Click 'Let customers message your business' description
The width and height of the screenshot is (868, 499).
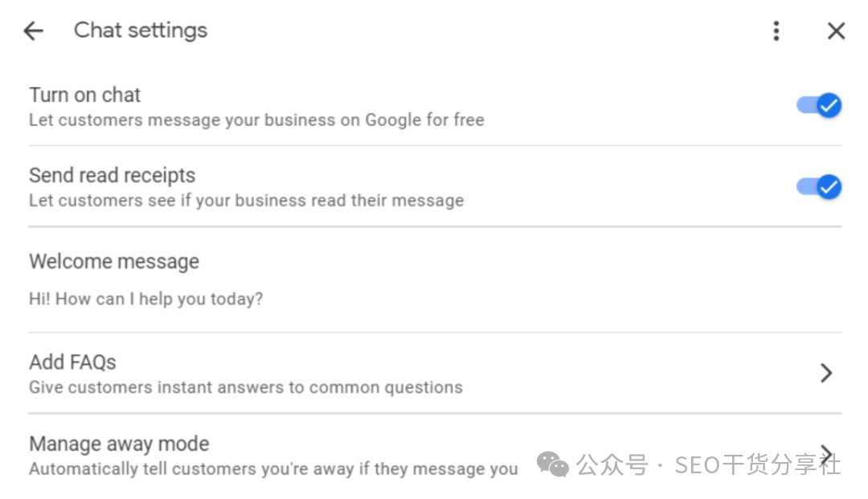tap(256, 121)
